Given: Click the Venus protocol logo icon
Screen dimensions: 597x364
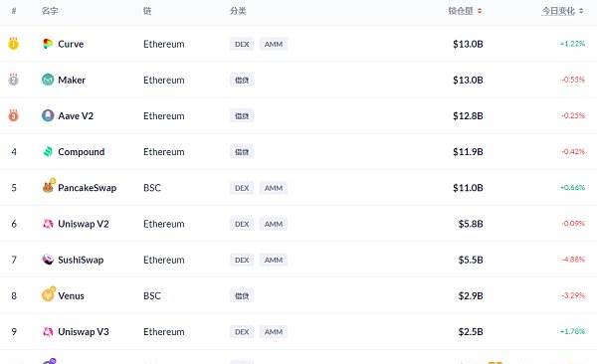Looking at the screenshot, I should (49, 294).
